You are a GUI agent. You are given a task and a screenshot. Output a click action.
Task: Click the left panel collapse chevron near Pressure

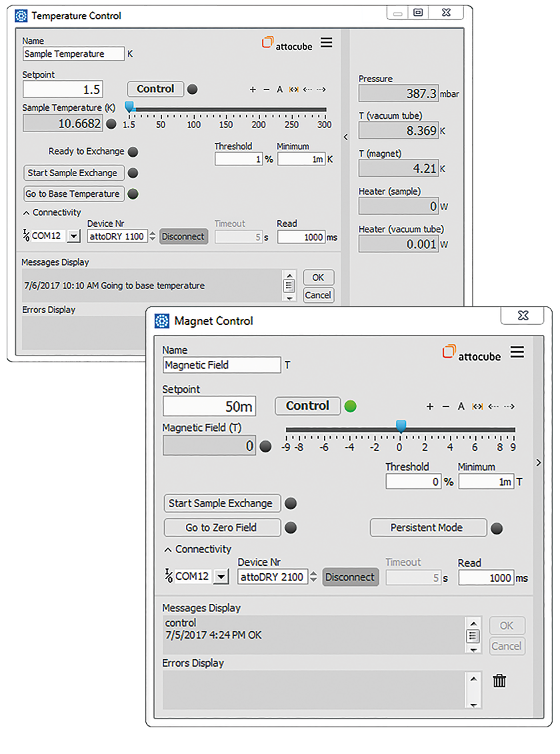click(345, 135)
